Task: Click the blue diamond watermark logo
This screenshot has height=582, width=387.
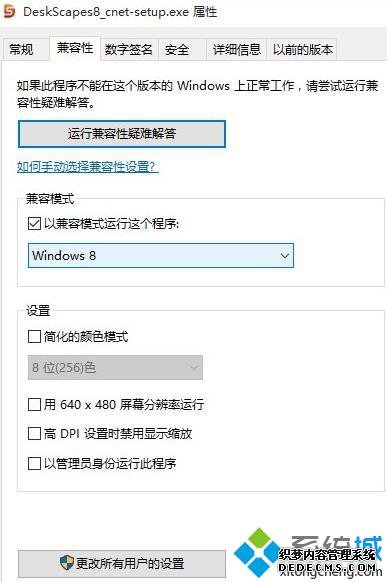Action: tap(257, 552)
